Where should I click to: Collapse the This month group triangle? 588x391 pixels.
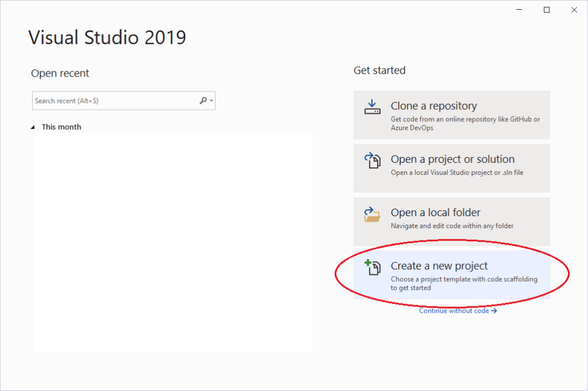pos(33,127)
